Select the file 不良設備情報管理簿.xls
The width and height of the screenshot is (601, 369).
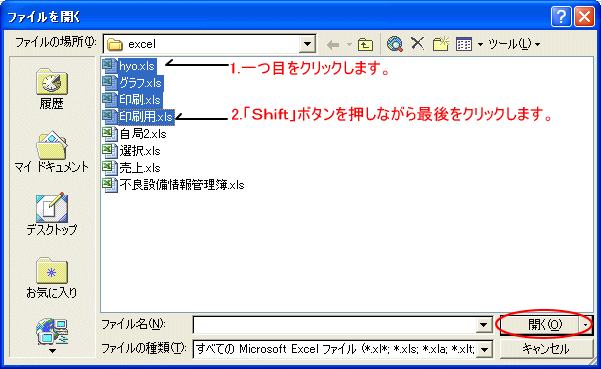click(x=182, y=185)
